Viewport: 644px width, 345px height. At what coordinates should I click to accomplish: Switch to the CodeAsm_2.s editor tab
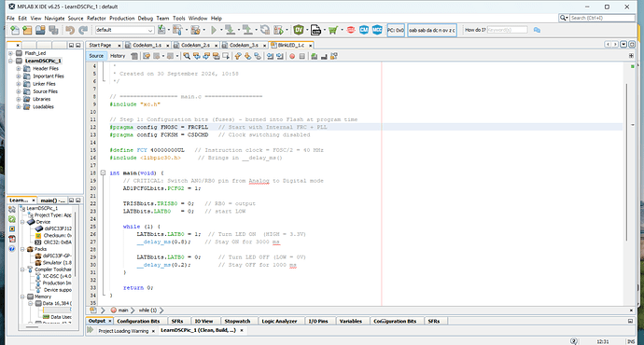pyautogui.click(x=195, y=45)
